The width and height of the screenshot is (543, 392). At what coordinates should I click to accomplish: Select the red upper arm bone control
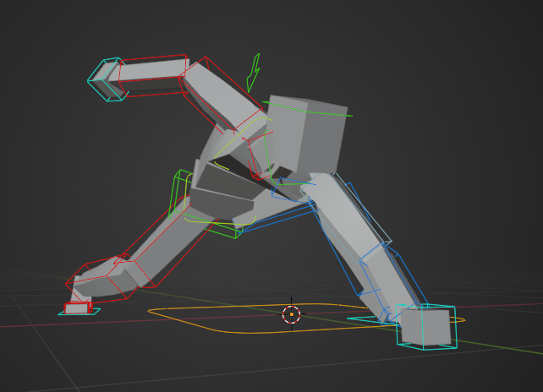point(220,95)
